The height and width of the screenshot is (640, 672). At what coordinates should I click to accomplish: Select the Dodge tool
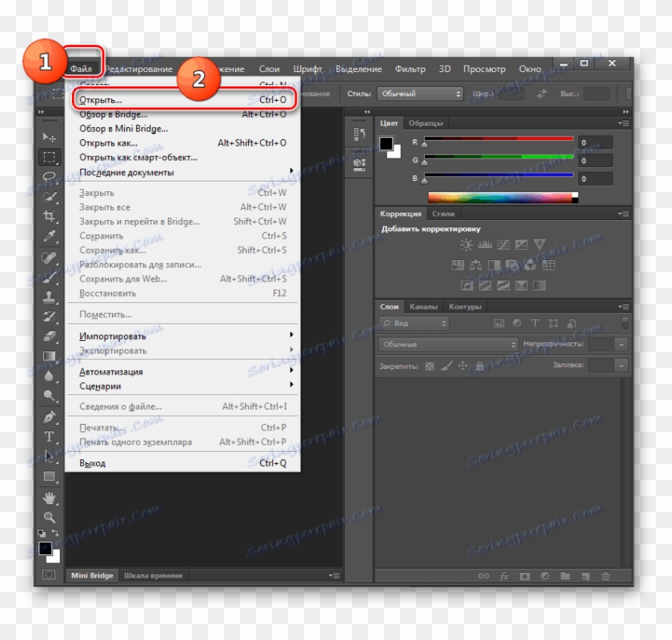click(50, 395)
